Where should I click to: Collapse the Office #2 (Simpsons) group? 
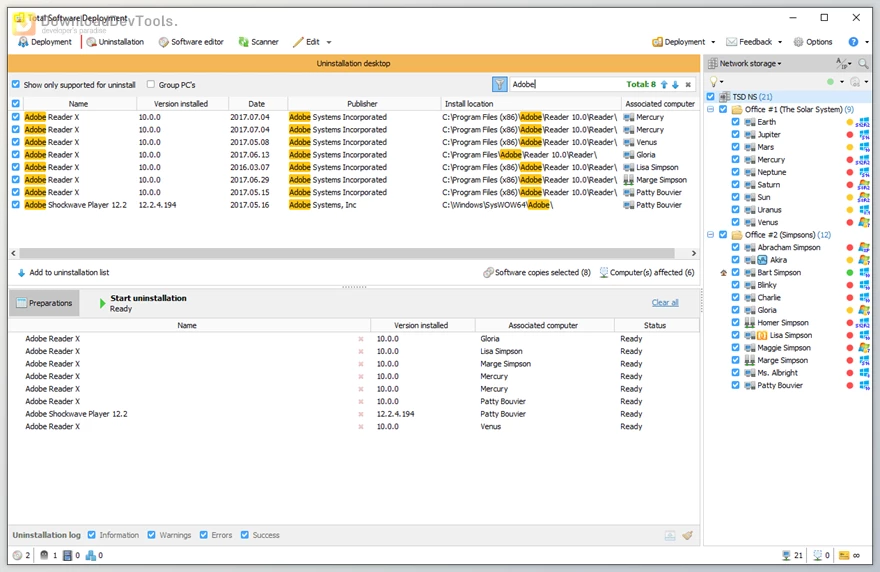pos(711,235)
